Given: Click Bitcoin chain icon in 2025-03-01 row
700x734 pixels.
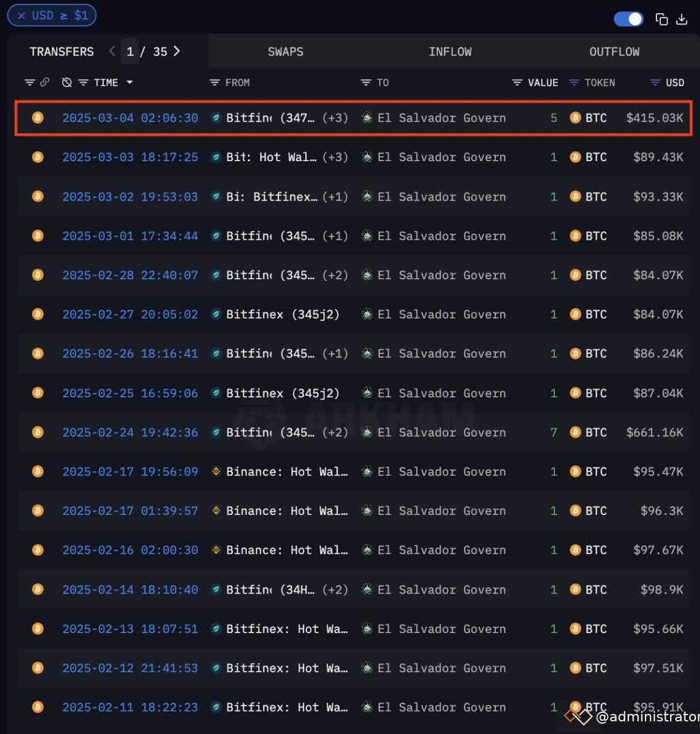Looking at the screenshot, I should 38,236.
